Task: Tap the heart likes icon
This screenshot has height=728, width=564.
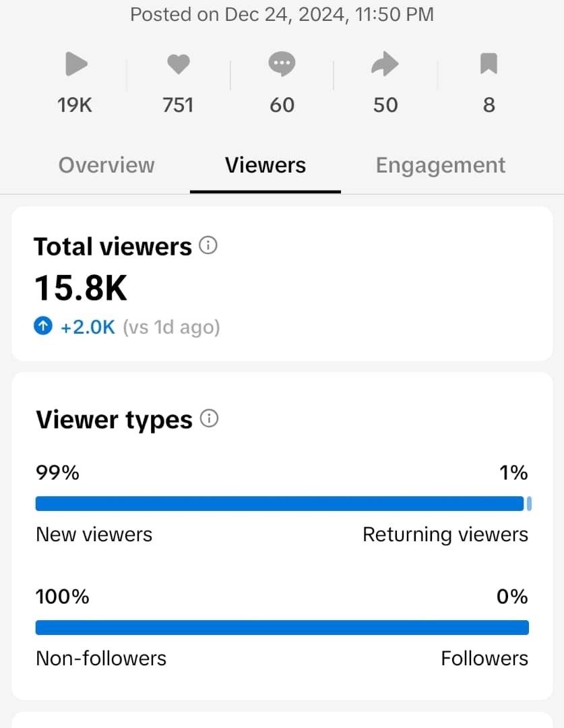Action: click(x=179, y=65)
